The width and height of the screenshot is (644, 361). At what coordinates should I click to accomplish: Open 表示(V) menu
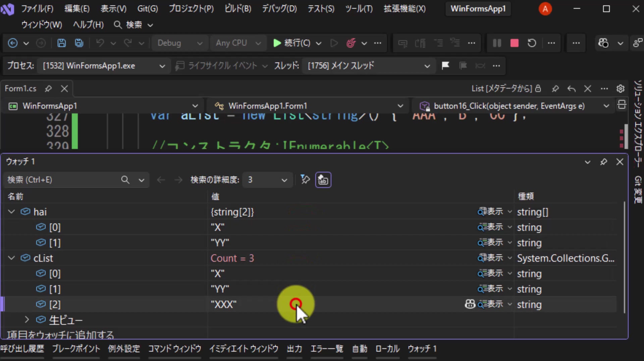(113, 9)
